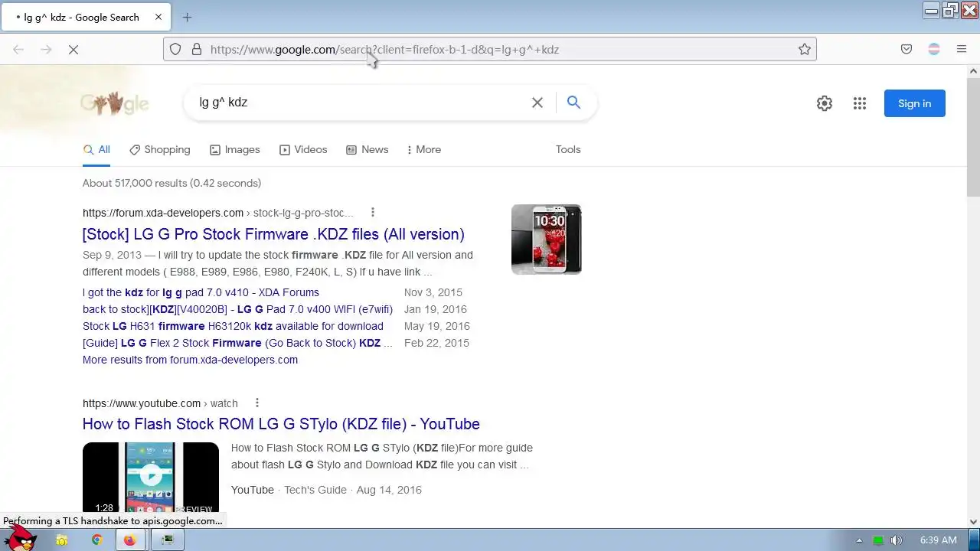Open 'How to Flash Stock ROM LG G STylo' result

pyautogui.click(x=281, y=424)
